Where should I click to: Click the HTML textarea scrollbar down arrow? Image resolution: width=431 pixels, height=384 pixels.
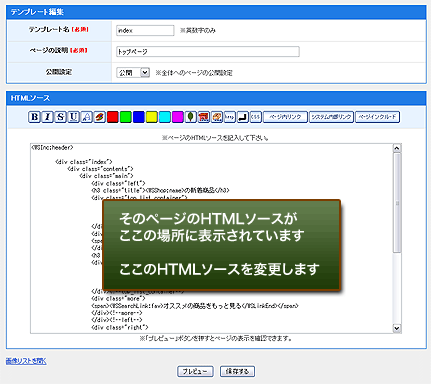click(x=397, y=328)
